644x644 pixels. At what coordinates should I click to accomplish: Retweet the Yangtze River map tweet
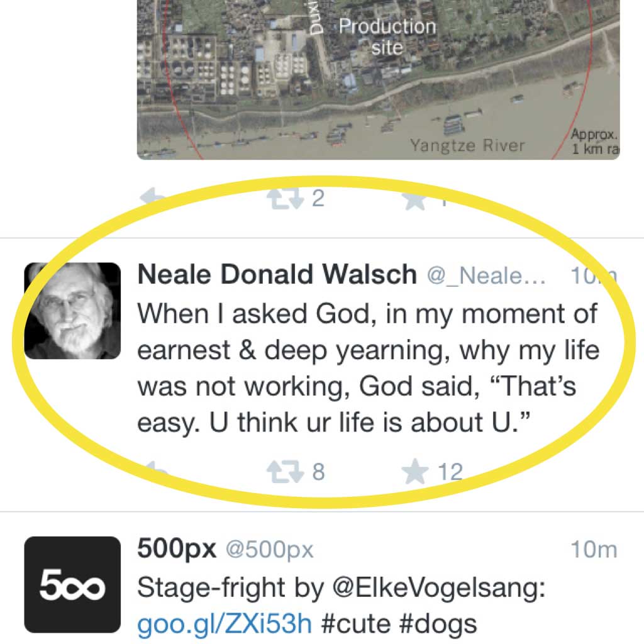286,199
